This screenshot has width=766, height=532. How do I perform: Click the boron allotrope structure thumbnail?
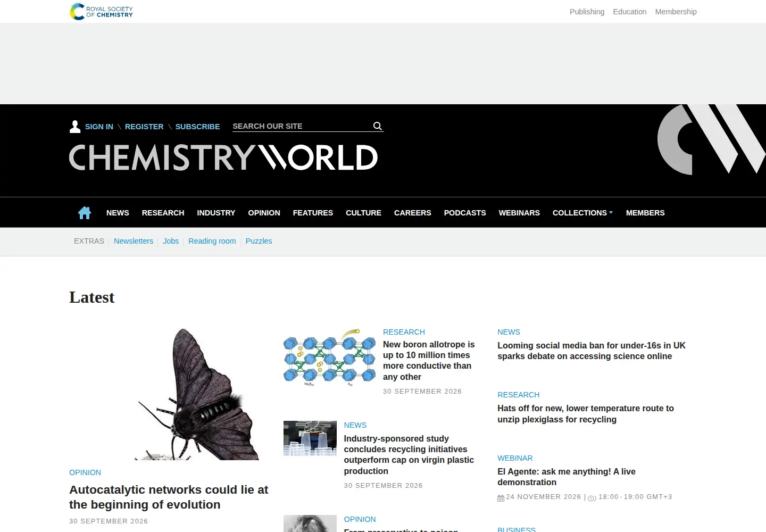point(330,357)
